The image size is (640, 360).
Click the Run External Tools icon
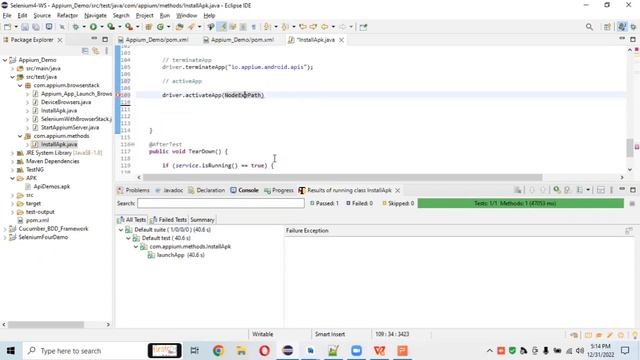tap(129, 27)
